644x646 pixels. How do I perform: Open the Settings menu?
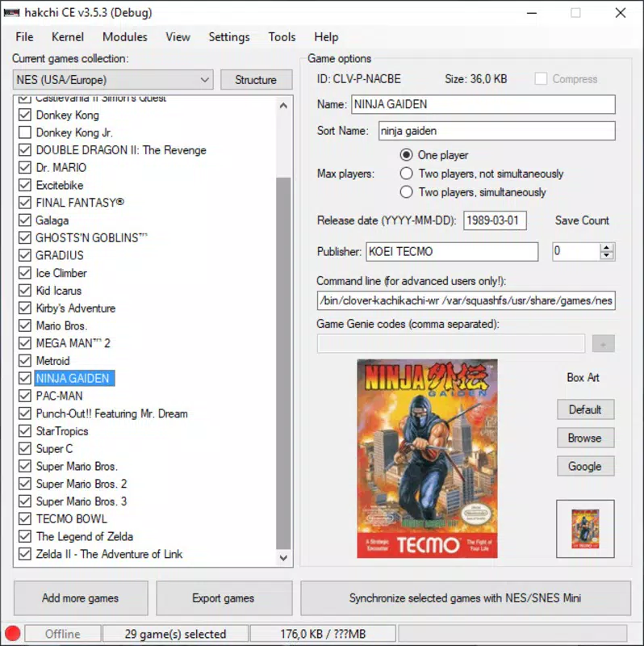(229, 37)
